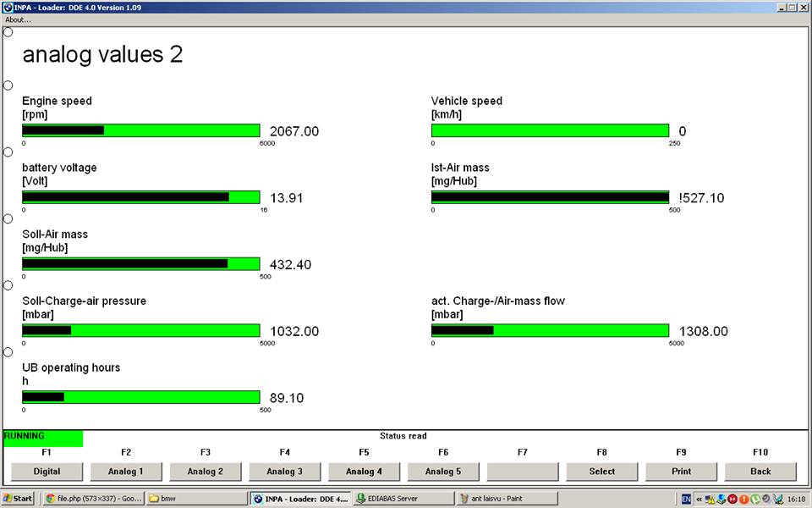Open the Windows Start menu
This screenshot has width=812, height=508.
click(x=19, y=499)
